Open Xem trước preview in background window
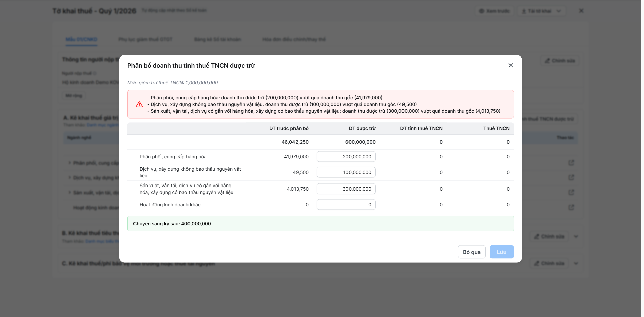Viewport: 644px width, 317px height. tap(494, 11)
